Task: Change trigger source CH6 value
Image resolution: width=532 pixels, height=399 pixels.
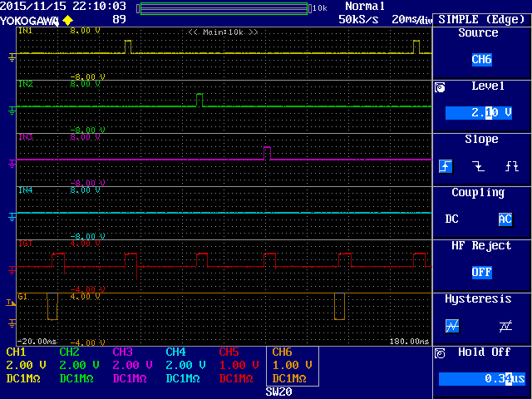Action: (x=481, y=59)
